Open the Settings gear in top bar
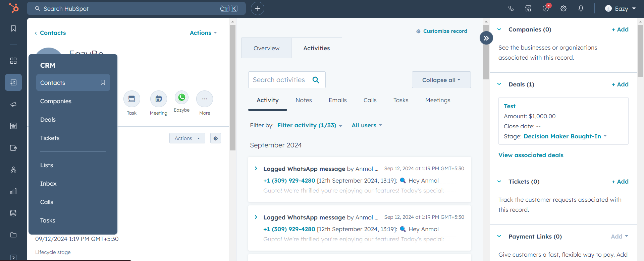Screen dimensions: 644x261 [563, 8]
